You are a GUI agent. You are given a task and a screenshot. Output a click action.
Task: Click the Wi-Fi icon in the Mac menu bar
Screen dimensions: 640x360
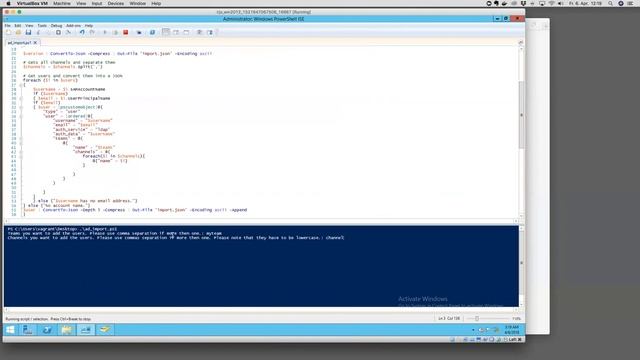coord(551,3)
